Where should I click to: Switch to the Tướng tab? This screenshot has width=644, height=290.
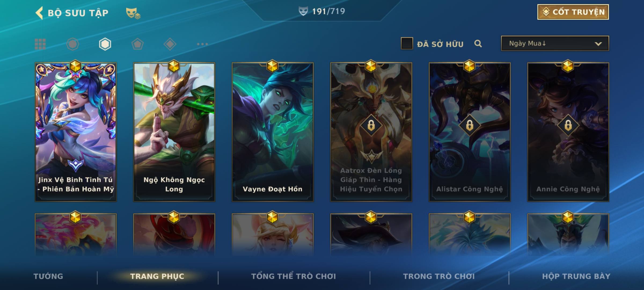(x=48, y=276)
